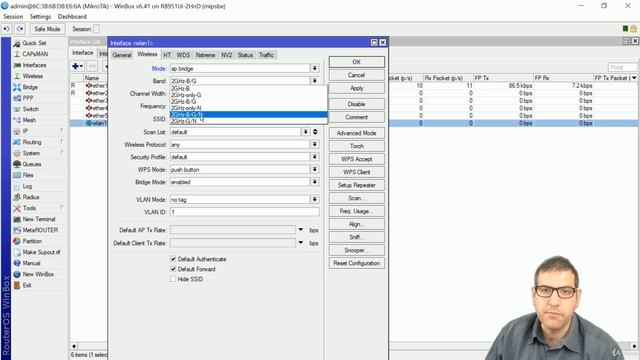Open Quick Set in sidebar
The image size is (640, 360).
[34, 43]
